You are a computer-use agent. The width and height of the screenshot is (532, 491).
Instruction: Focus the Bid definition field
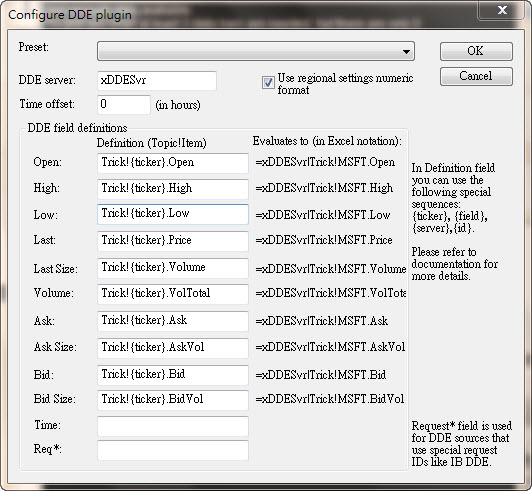coord(173,375)
